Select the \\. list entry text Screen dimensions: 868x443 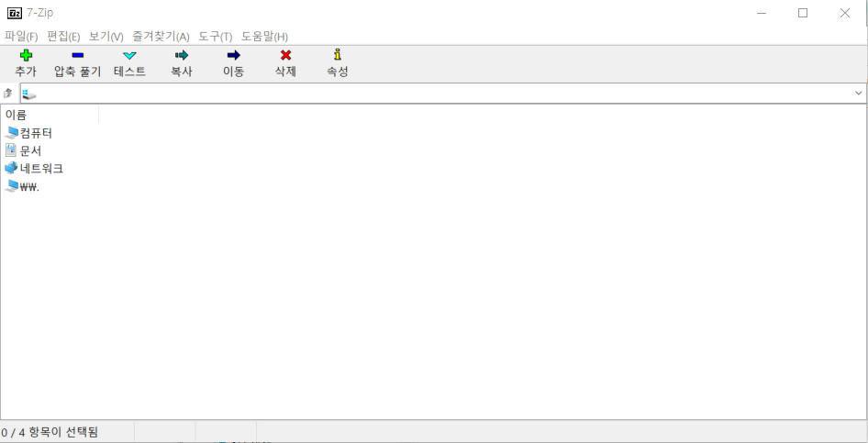point(30,186)
